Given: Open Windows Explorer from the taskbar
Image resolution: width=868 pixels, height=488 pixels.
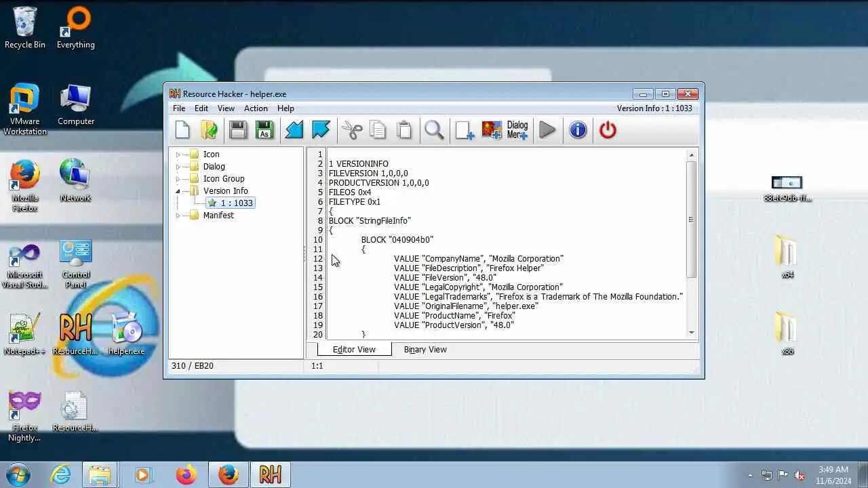Looking at the screenshot, I should 100,475.
